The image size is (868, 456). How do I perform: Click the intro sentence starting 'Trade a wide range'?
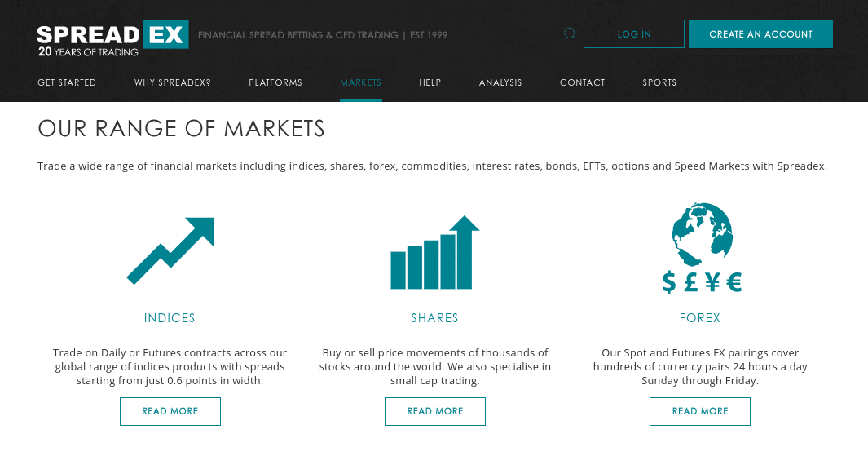432,166
